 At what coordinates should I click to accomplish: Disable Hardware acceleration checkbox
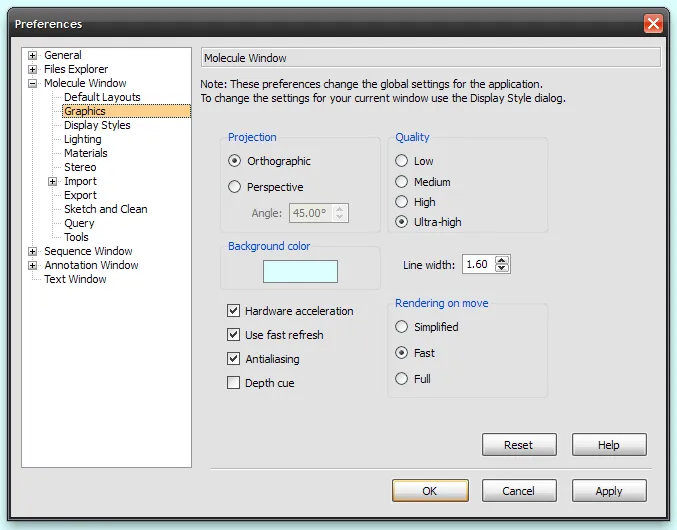(234, 311)
